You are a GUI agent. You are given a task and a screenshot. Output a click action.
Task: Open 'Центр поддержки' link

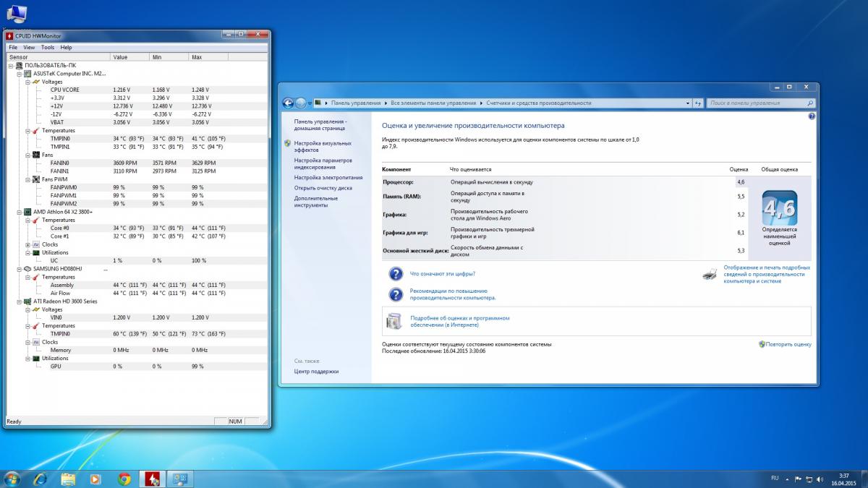tap(316, 372)
